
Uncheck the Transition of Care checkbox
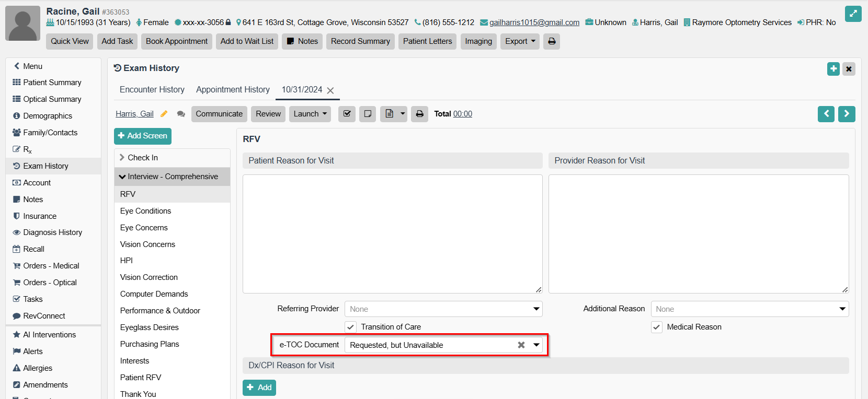click(351, 327)
